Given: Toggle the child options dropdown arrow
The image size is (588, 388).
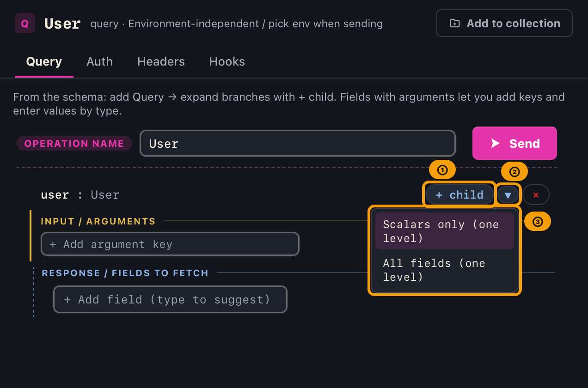Looking at the screenshot, I should (508, 195).
